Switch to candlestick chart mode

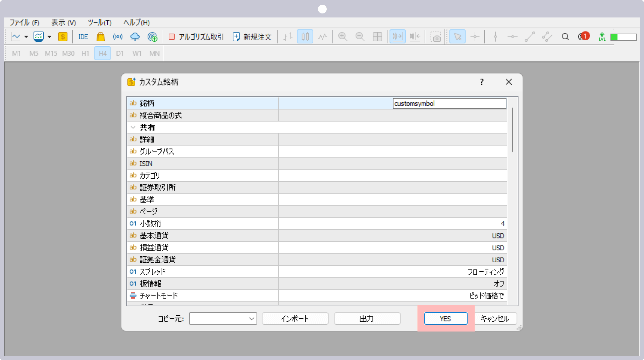(x=305, y=37)
